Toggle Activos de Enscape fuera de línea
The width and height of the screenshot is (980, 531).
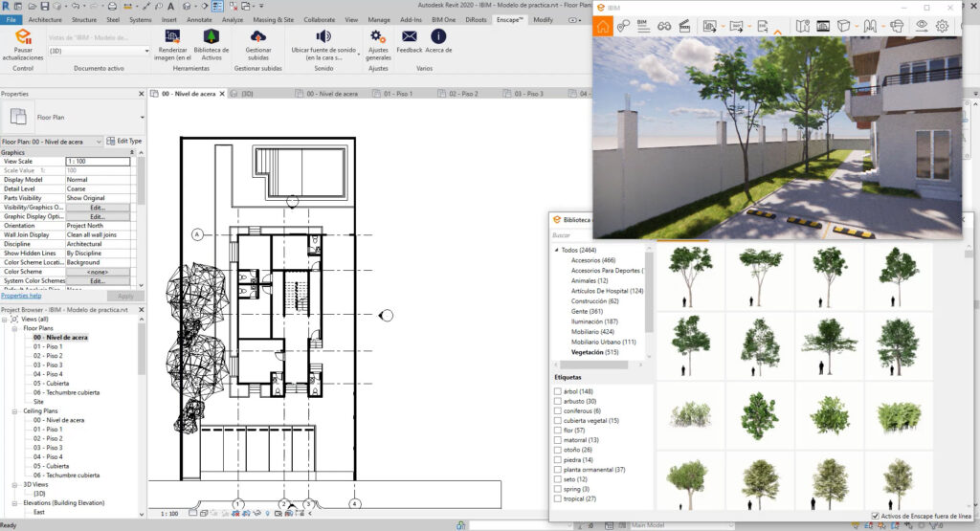[876, 516]
